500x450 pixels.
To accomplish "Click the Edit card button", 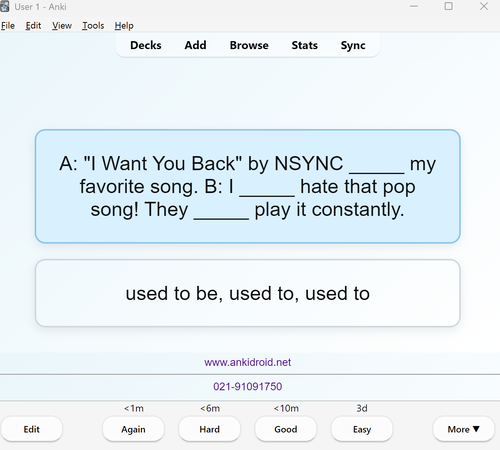I will [32, 429].
